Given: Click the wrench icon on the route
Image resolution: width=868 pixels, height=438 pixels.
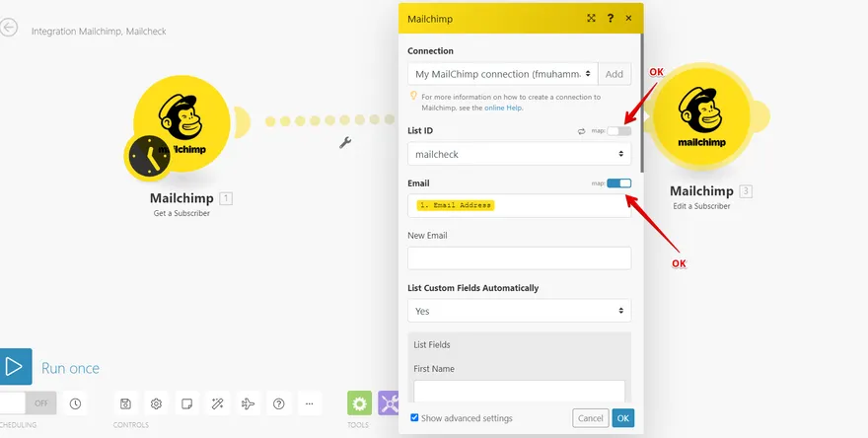Looking at the screenshot, I should (345, 143).
